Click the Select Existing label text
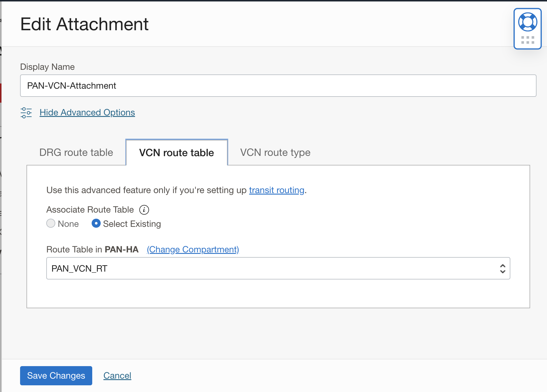 tap(132, 224)
